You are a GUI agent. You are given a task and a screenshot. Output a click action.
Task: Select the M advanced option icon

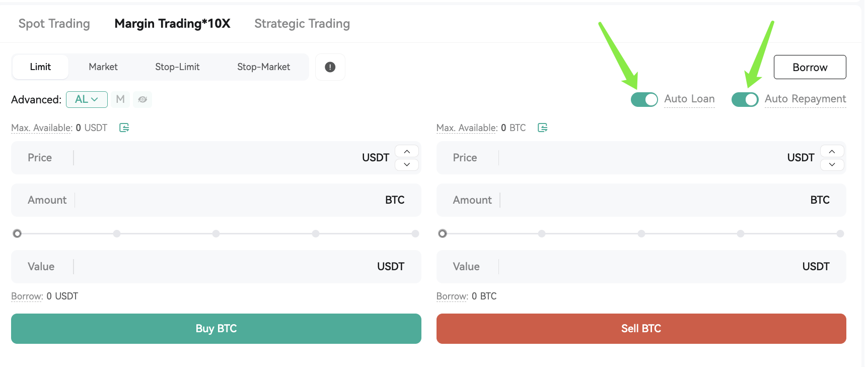(x=120, y=99)
